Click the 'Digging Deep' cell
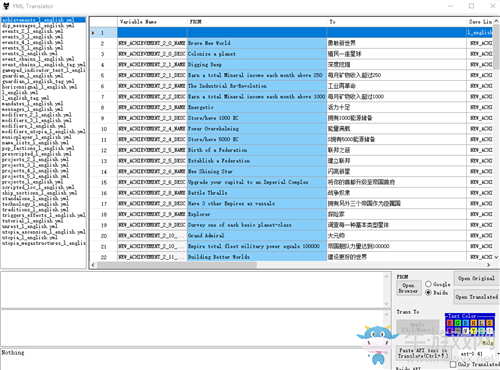 (257, 64)
